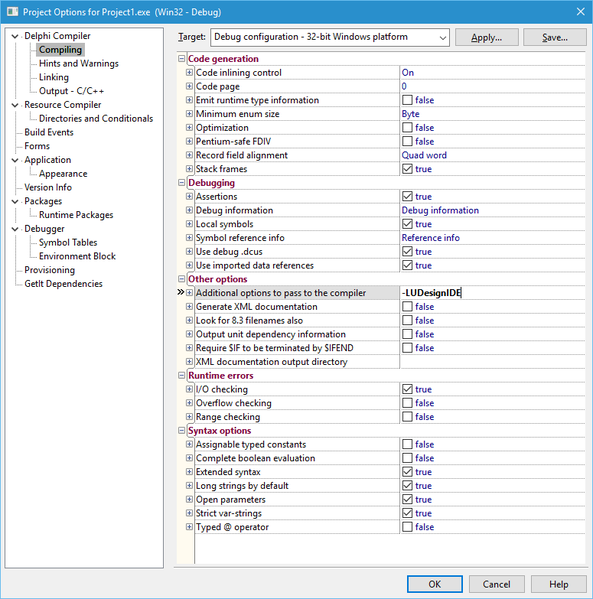Screen dimensions: 593x599
Task: Open the Version Info page
Action: click(x=48, y=187)
